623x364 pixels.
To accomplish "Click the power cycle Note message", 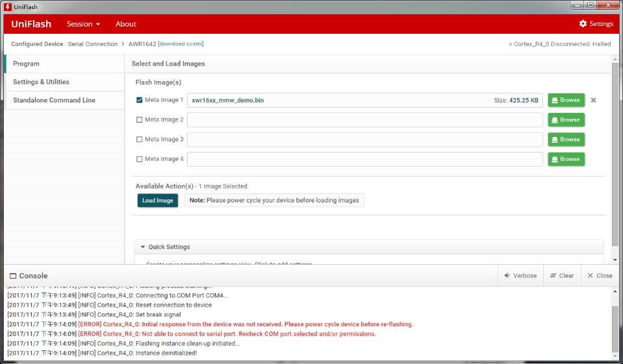I will click(x=274, y=200).
